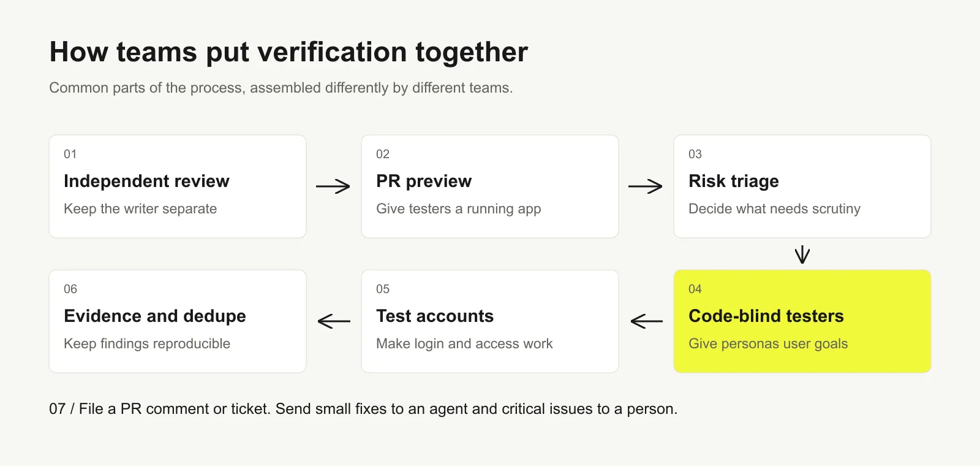Click the step number '03' label

[x=695, y=154]
